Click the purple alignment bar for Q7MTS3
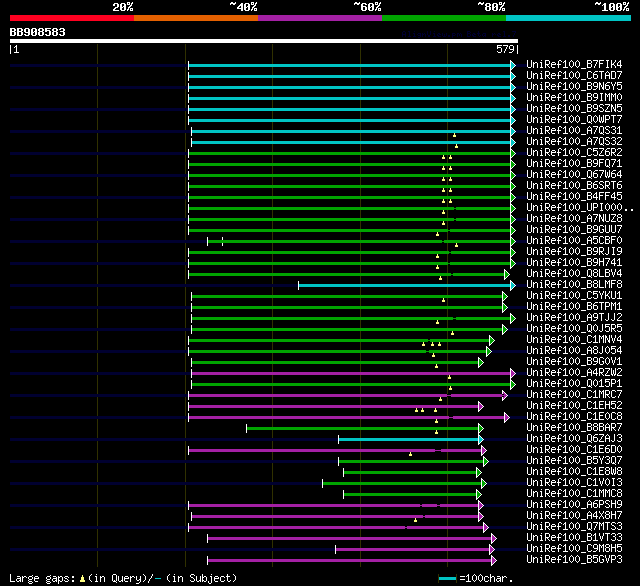640x586 pixels. [x=336, y=528]
